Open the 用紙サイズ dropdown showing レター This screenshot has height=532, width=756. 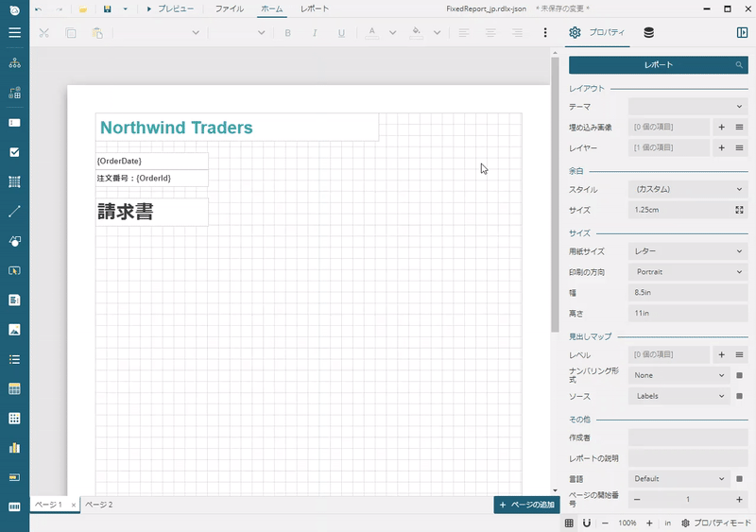[687, 251]
